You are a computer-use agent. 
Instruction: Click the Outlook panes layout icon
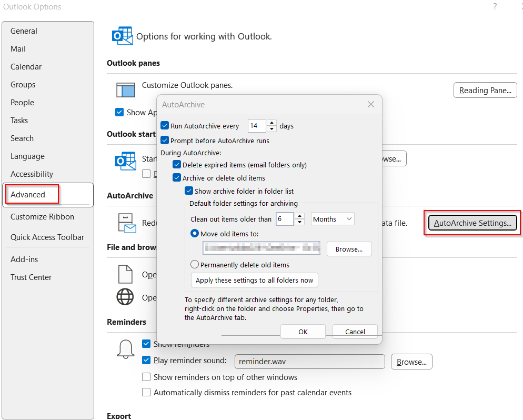125,90
